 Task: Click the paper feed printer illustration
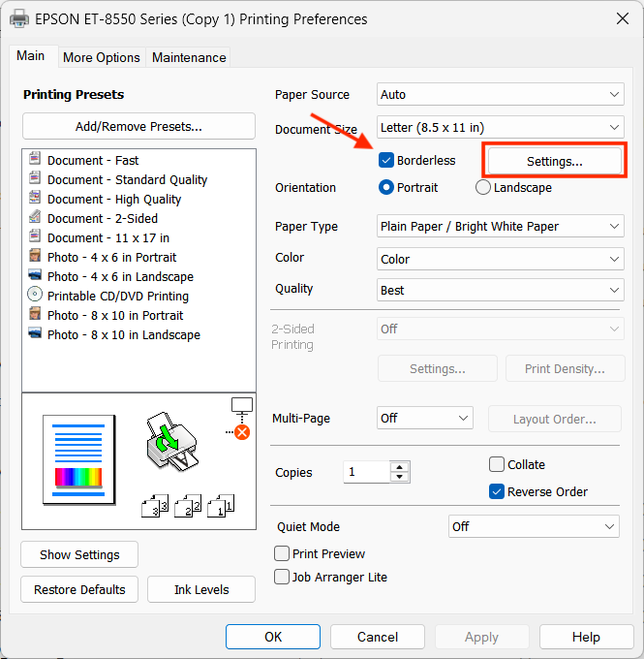171,441
